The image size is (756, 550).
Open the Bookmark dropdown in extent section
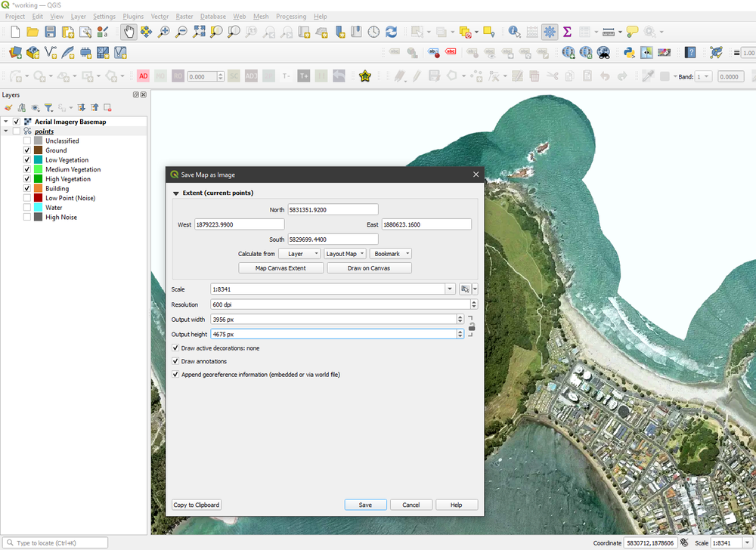coord(391,254)
